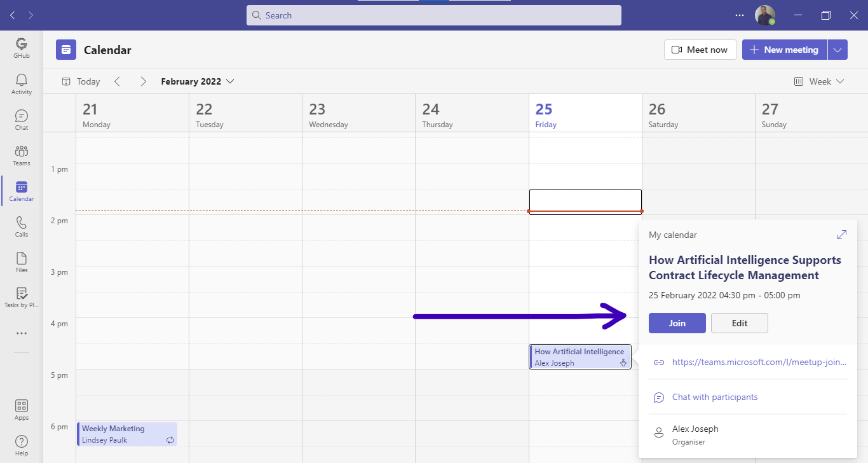
Task: Expand the New meeting options chevron
Action: pos(837,49)
